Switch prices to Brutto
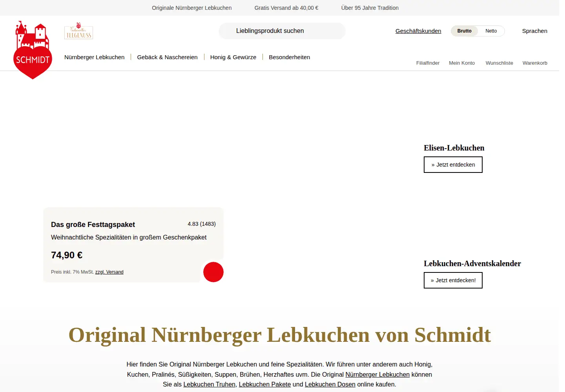565x392 pixels. (x=465, y=31)
